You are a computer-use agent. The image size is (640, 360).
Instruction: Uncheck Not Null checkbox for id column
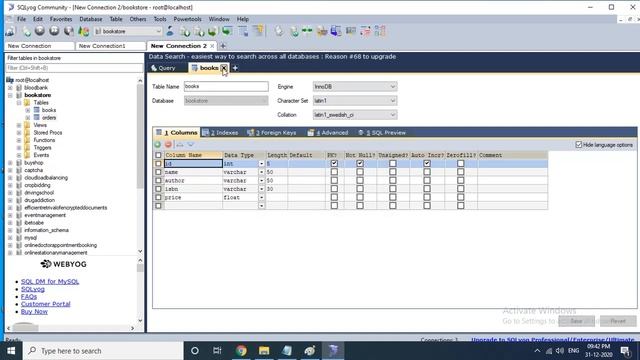pos(360,163)
